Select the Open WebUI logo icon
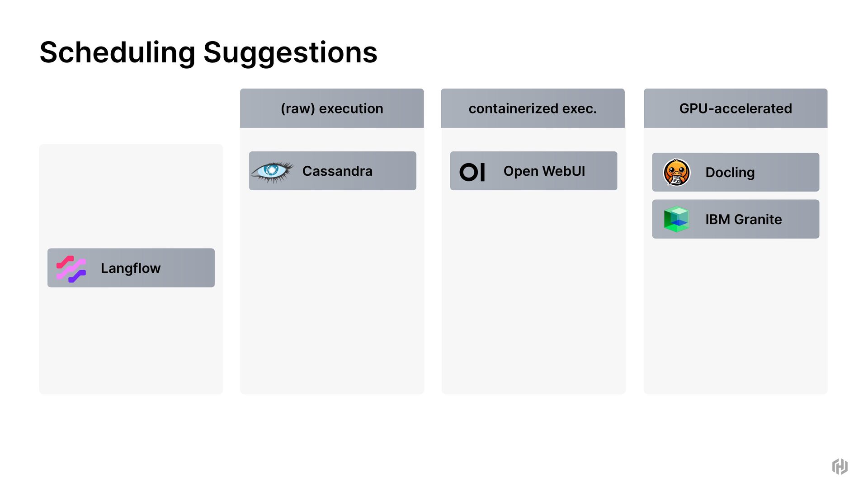This screenshot has width=868, height=488. (x=472, y=172)
